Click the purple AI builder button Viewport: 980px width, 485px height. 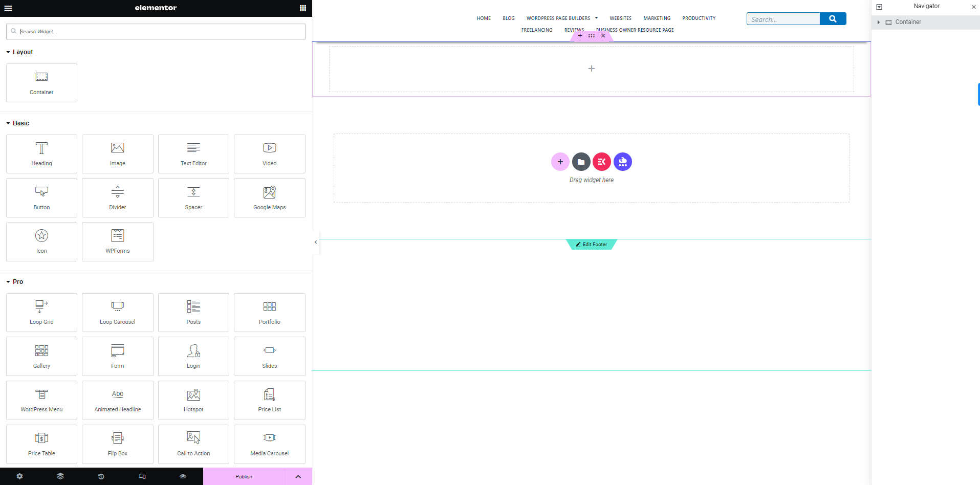623,162
